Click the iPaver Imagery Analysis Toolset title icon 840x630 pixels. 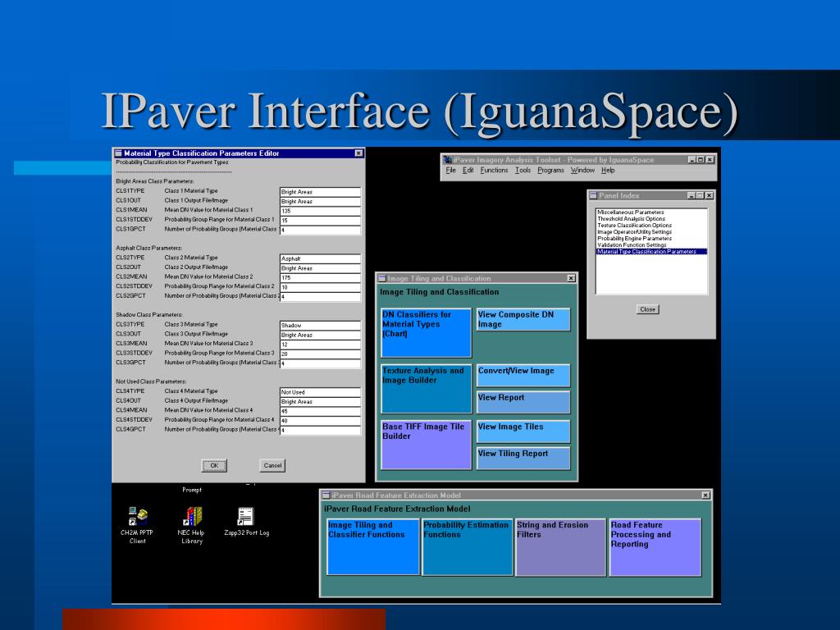[447, 160]
